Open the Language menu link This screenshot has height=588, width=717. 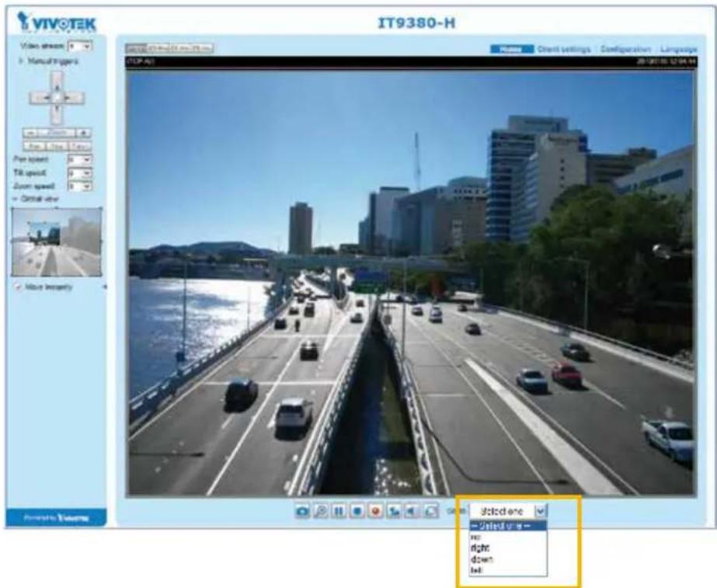[679, 49]
